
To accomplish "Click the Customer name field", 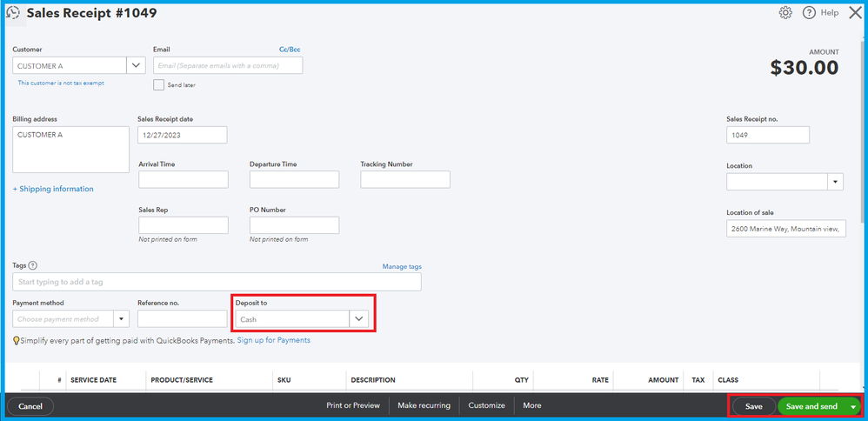I will click(70, 65).
